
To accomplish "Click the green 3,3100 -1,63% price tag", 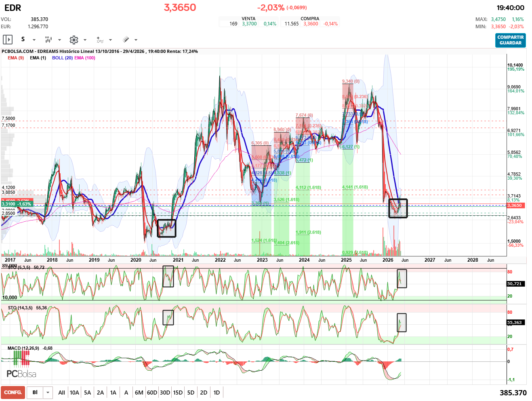I will point(17,204).
